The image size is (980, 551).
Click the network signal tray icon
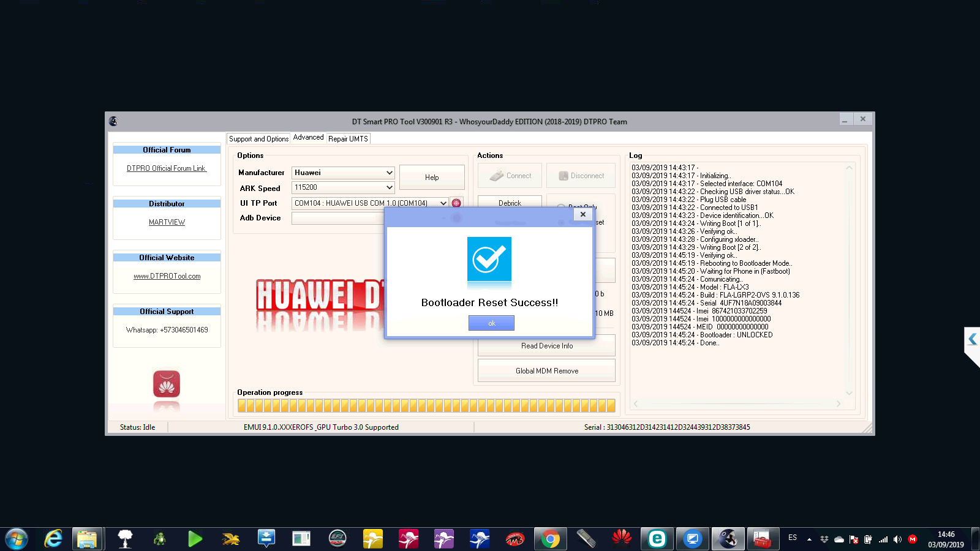pyautogui.click(x=883, y=539)
